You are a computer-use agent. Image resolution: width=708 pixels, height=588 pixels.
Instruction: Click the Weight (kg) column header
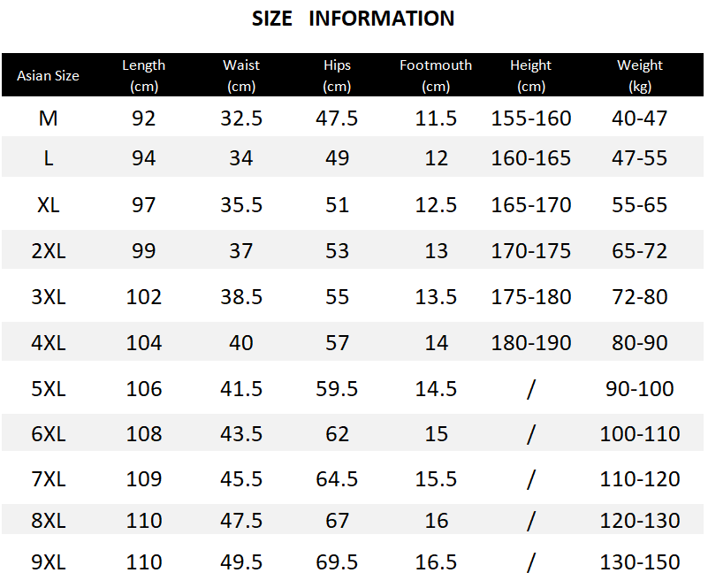click(x=640, y=75)
